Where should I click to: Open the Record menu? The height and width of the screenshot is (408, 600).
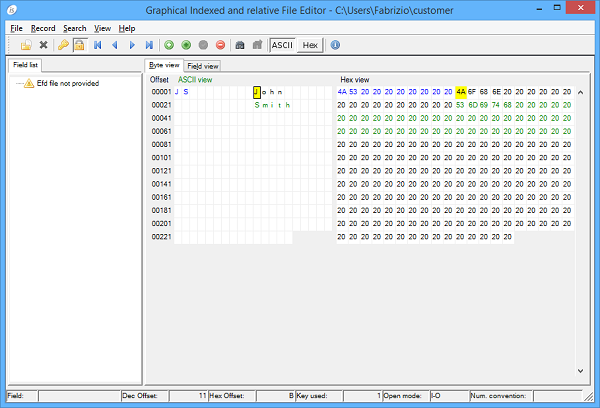point(43,28)
